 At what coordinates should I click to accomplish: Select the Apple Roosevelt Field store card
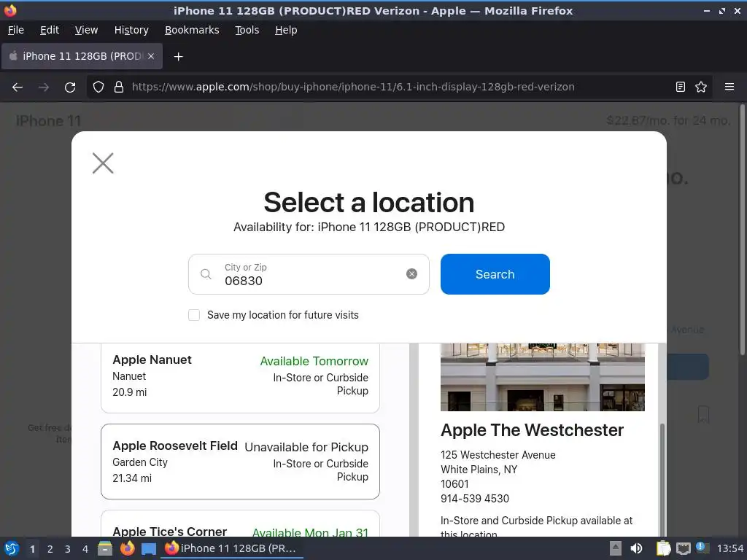[240, 462]
